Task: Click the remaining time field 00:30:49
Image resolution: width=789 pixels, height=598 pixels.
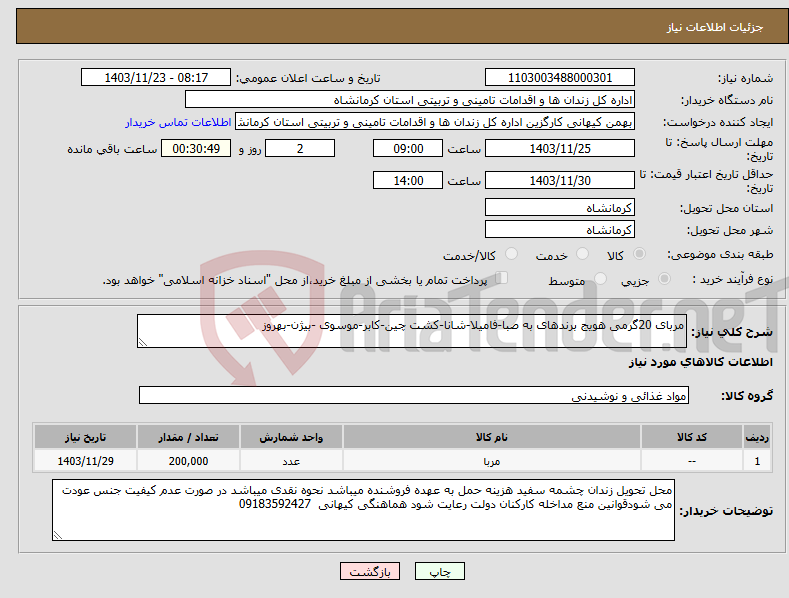Action: pyautogui.click(x=196, y=148)
